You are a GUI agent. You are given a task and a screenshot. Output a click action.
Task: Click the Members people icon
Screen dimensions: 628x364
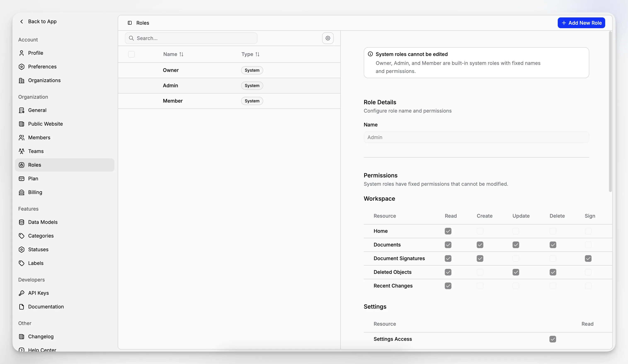tap(22, 138)
